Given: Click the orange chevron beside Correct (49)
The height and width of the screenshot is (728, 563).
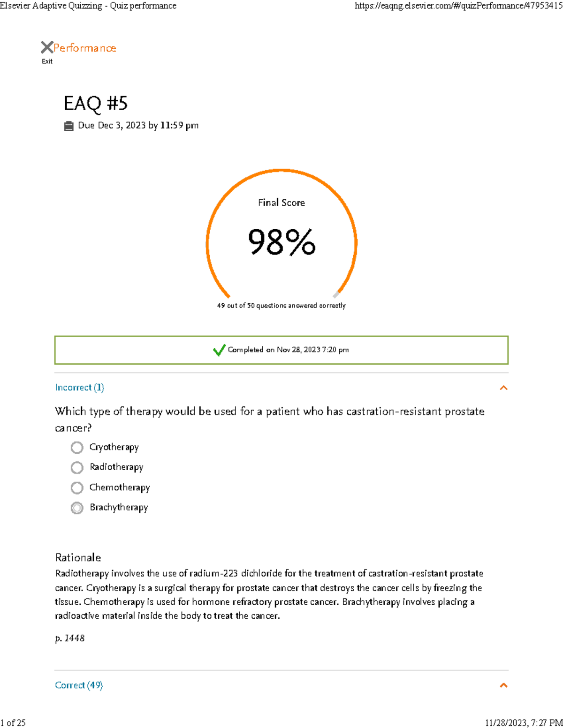Looking at the screenshot, I should (x=503, y=685).
